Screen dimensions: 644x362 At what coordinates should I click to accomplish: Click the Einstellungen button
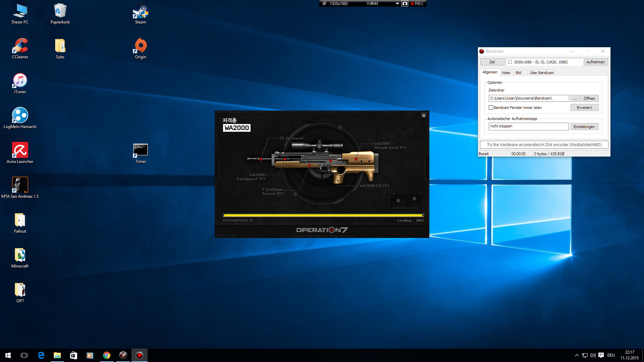[584, 127]
